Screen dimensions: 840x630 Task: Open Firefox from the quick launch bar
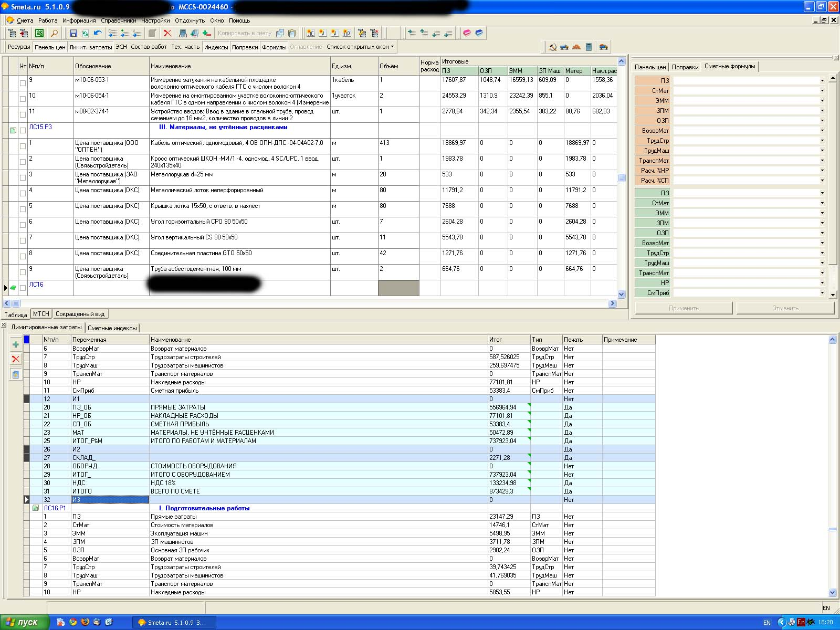click(85, 622)
